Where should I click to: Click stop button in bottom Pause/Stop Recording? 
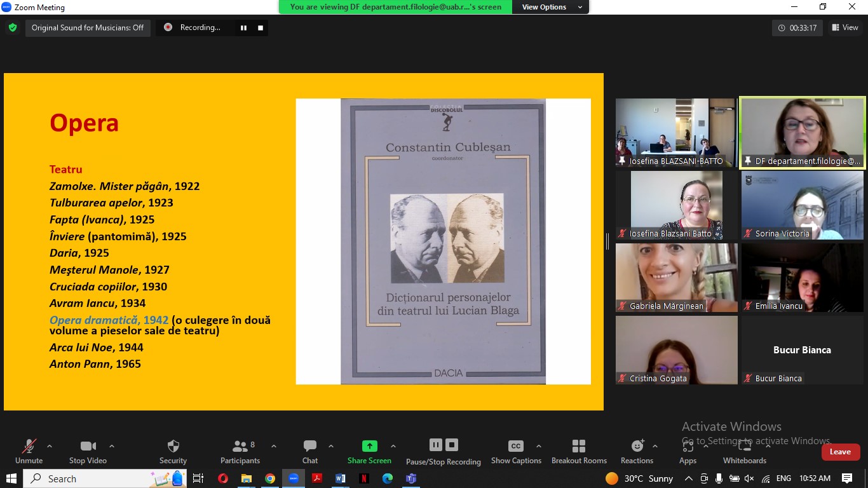(452, 445)
